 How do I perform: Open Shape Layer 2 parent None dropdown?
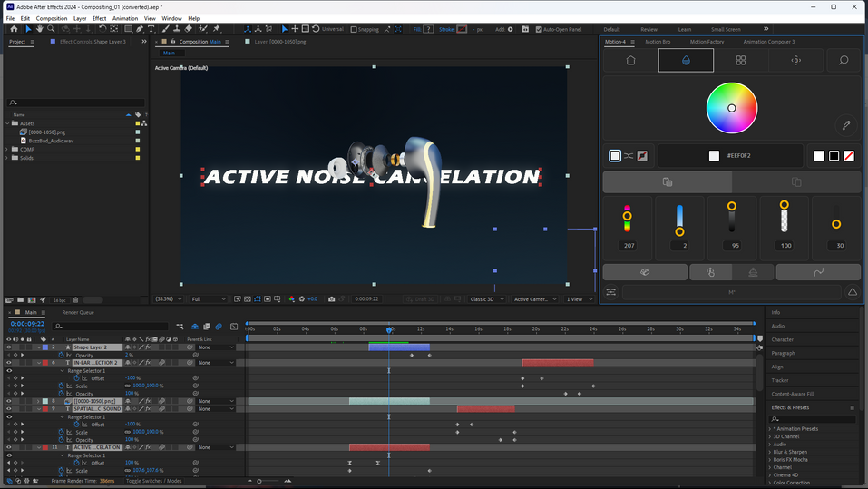tap(215, 347)
